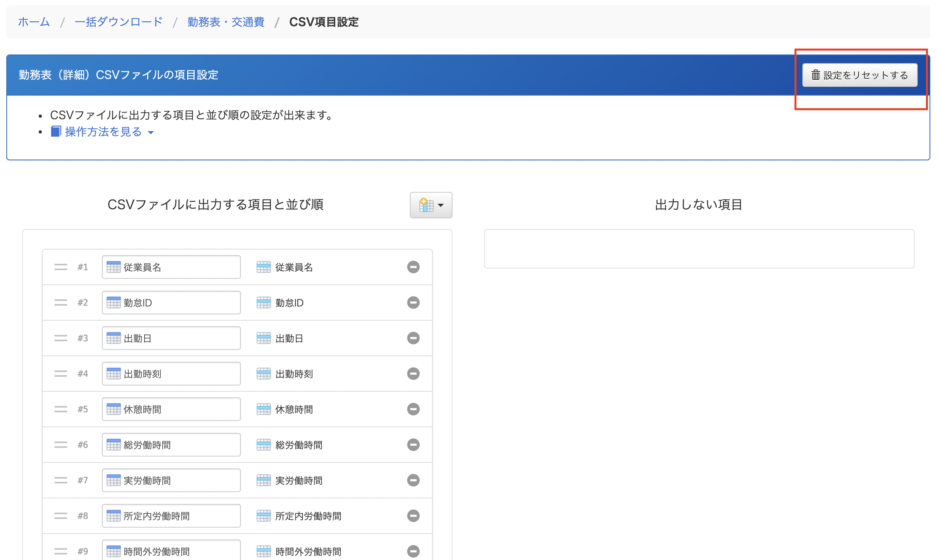939x560 pixels.
Task: Click minus icon on 出勤時刻 row
Action: (413, 374)
